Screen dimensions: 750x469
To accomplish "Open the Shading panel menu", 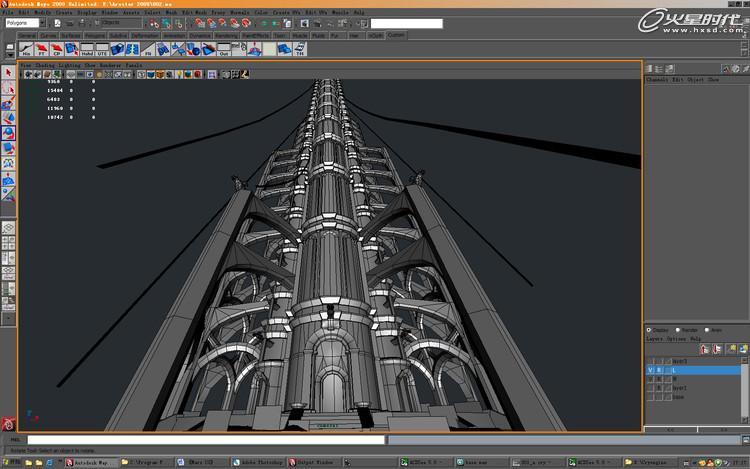I will click(44, 65).
